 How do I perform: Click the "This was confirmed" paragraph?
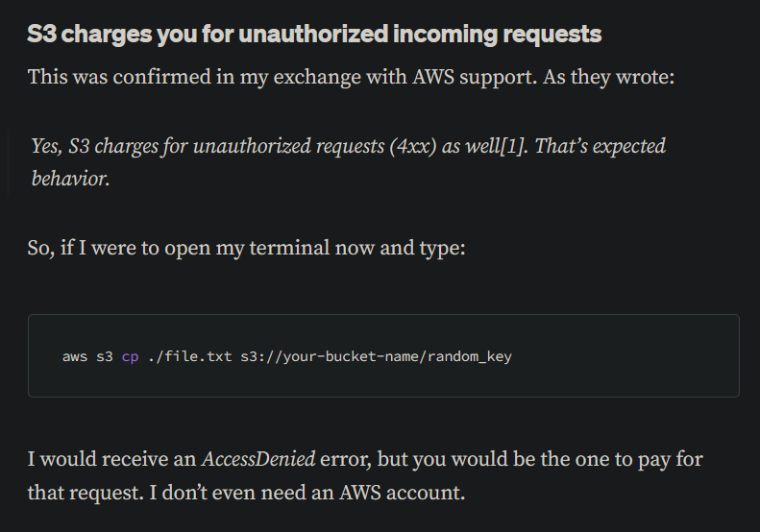tap(351, 77)
